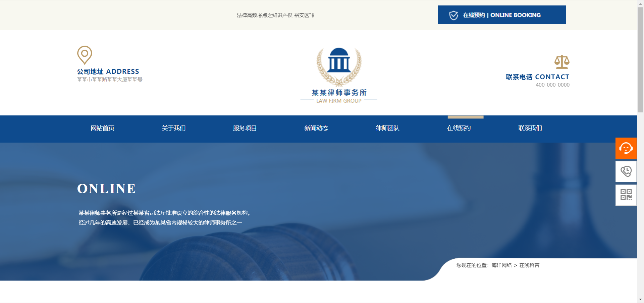644x303 pixels.
Task: Click the orange customer service chat icon
Action: 626,148
